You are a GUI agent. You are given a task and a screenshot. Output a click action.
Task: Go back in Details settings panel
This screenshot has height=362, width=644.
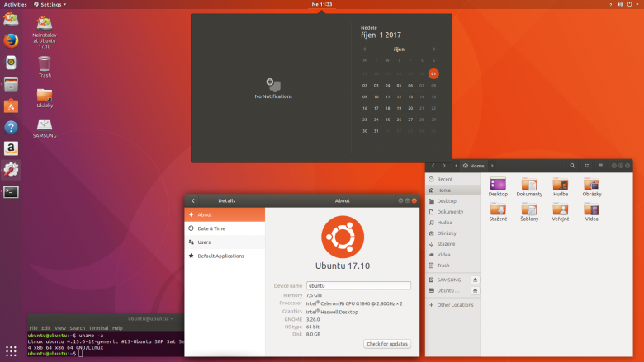[193, 200]
